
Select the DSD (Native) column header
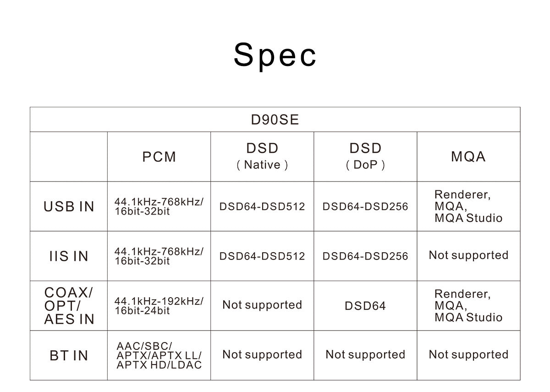click(262, 156)
